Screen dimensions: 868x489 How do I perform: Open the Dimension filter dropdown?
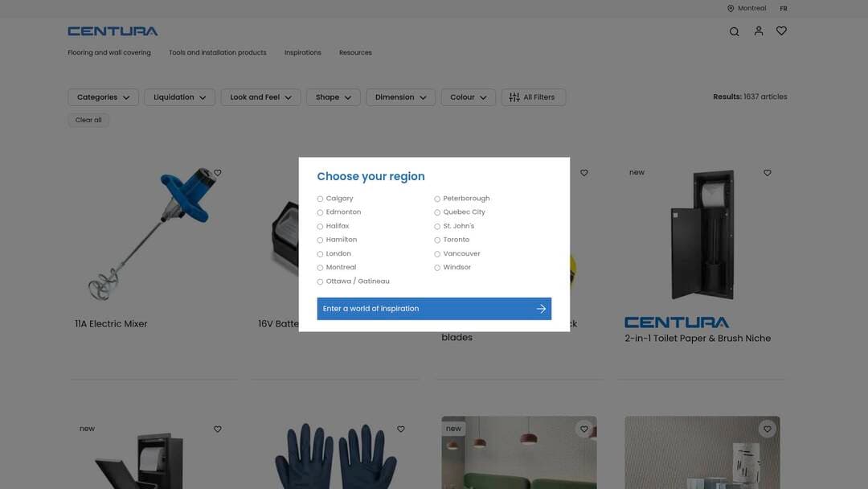tap(400, 97)
